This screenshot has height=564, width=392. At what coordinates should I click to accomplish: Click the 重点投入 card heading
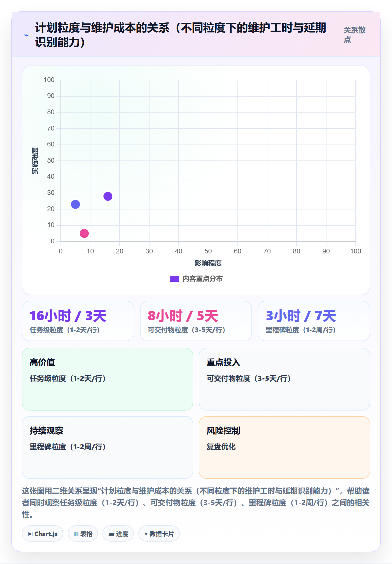[223, 362]
